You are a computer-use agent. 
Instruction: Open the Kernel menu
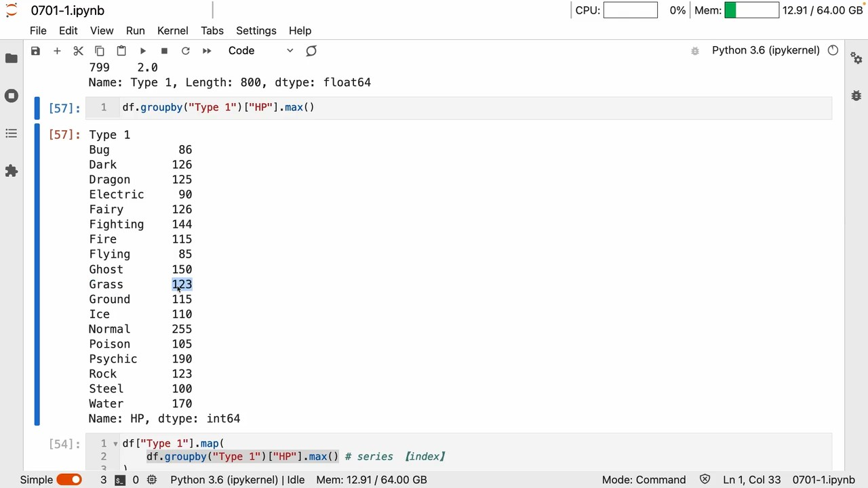point(172,30)
